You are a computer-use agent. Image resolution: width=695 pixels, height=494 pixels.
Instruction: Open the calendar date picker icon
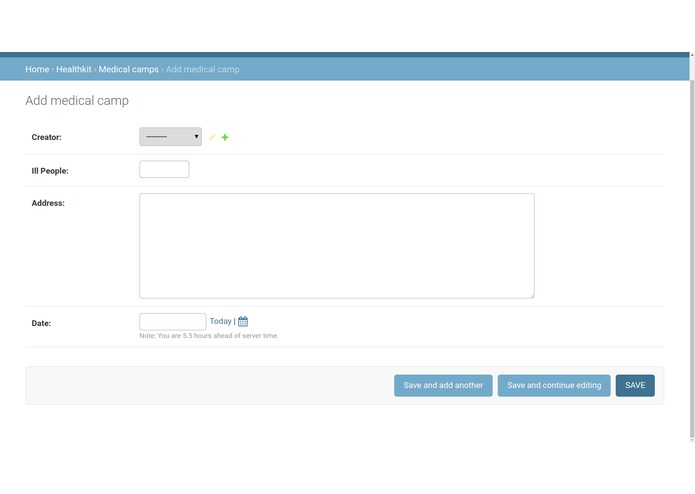[243, 321]
